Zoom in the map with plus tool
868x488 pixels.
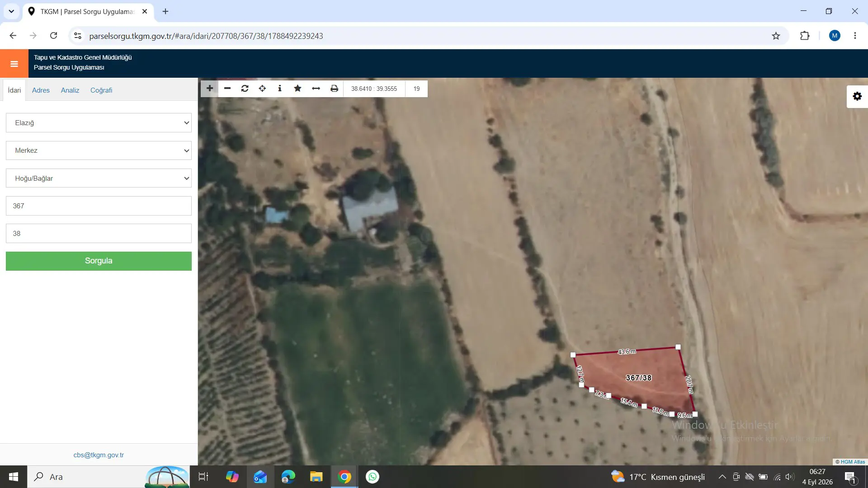(209, 89)
